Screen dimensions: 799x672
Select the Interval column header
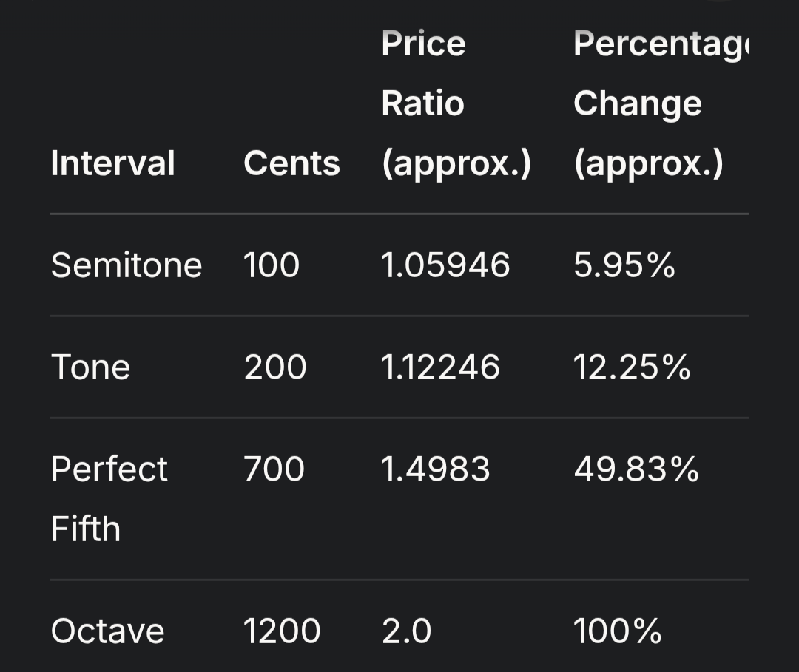[112, 163]
